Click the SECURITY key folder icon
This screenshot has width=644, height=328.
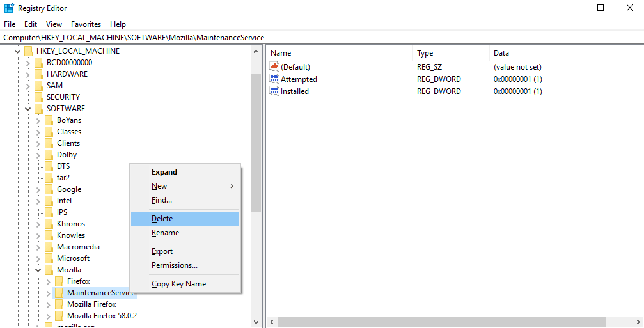coord(39,97)
